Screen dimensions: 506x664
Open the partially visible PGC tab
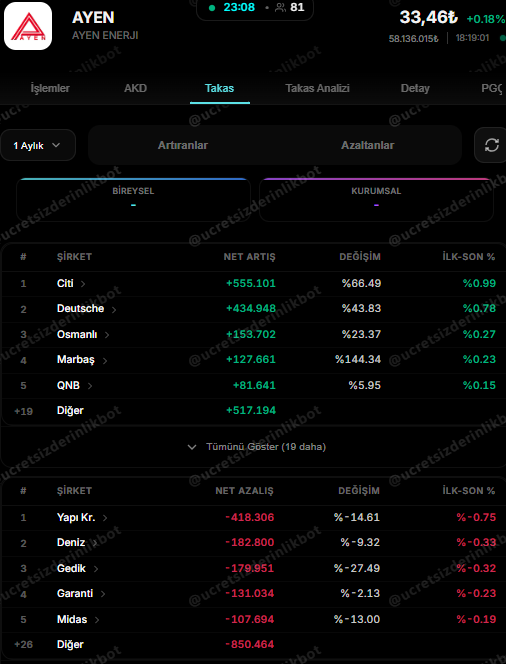click(x=492, y=88)
